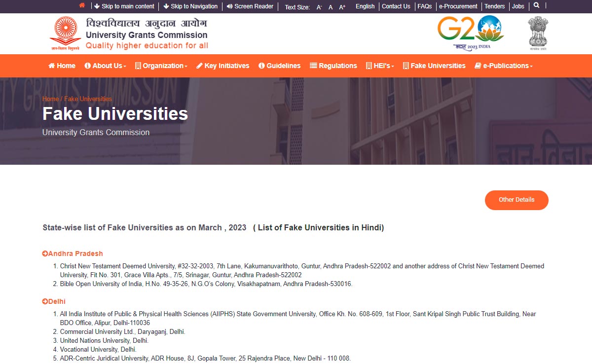Reset text size with the A icon
Image resolution: width=592 pixels, height=364 pixels.
[x=330, y=7]
